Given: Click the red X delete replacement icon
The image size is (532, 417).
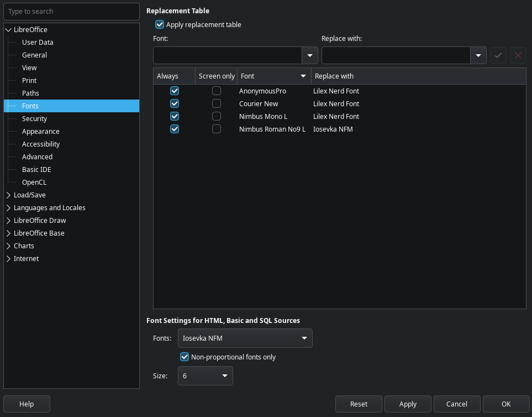Looking at the screenshot, I should (x=518, y=55).
